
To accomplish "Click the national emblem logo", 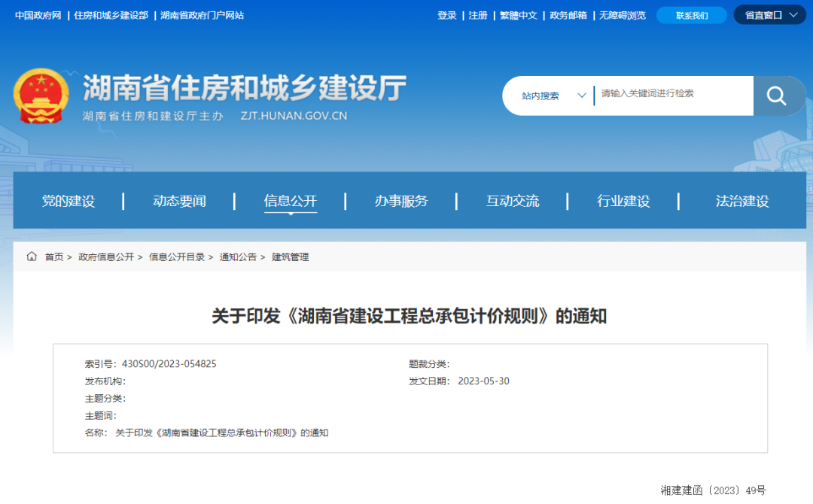I will click(41, 96).
